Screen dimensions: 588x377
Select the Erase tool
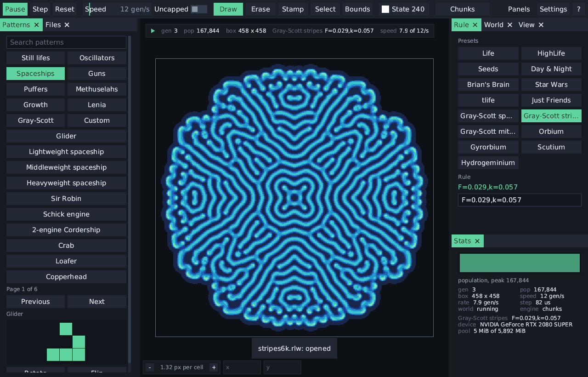tap(260, 9)
